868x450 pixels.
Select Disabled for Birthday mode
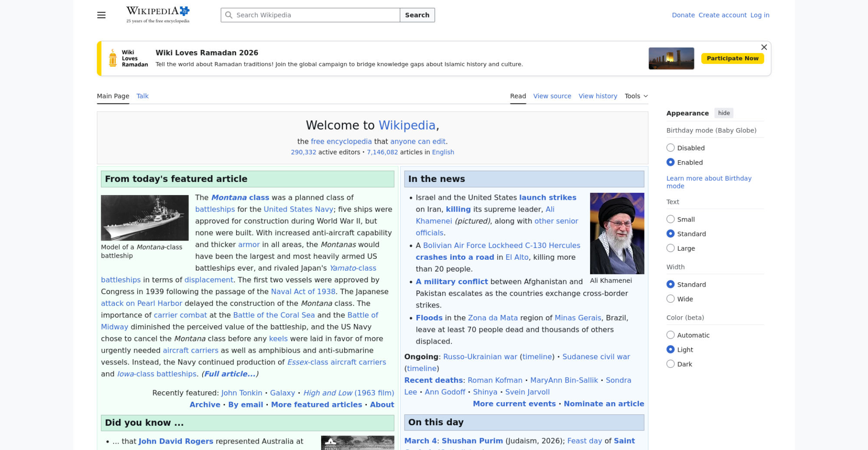tap(671, 148)
